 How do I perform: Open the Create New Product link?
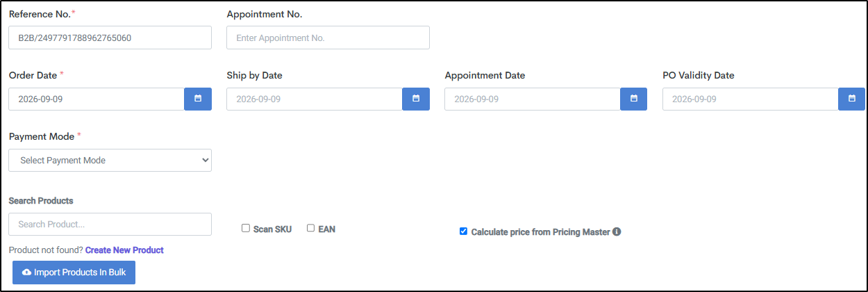(x=124, y=250)
